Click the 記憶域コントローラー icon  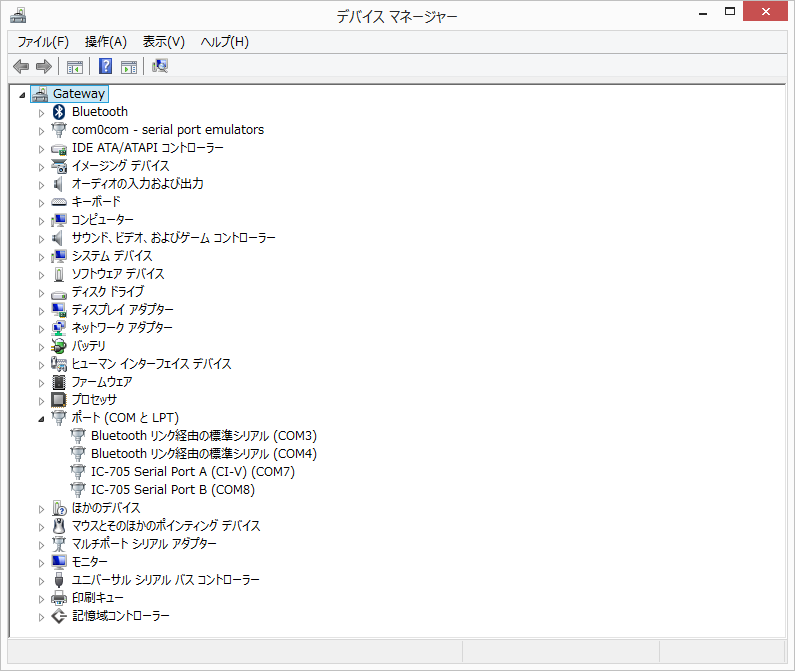(x=59, y=616)
